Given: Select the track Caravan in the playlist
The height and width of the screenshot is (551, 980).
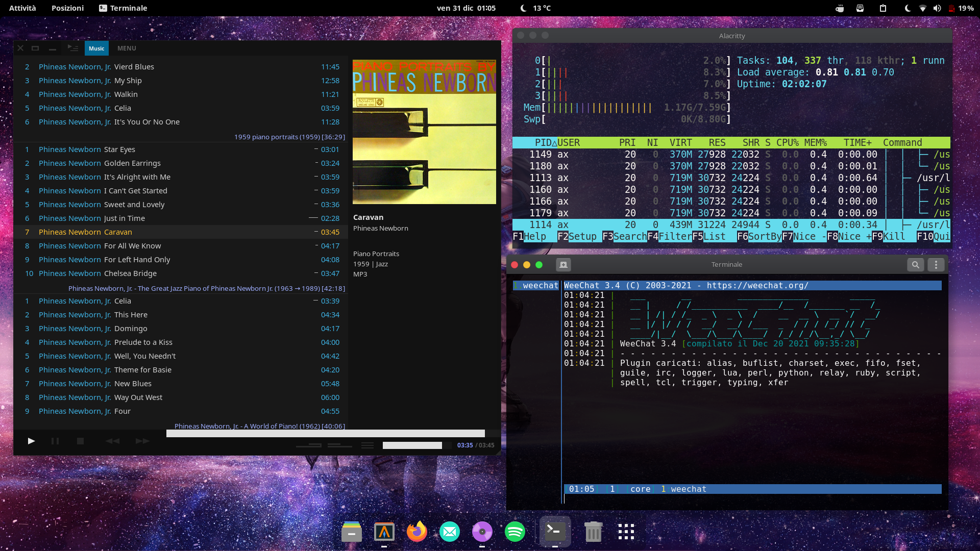Looking at the screenshot, I should point(181,232).
